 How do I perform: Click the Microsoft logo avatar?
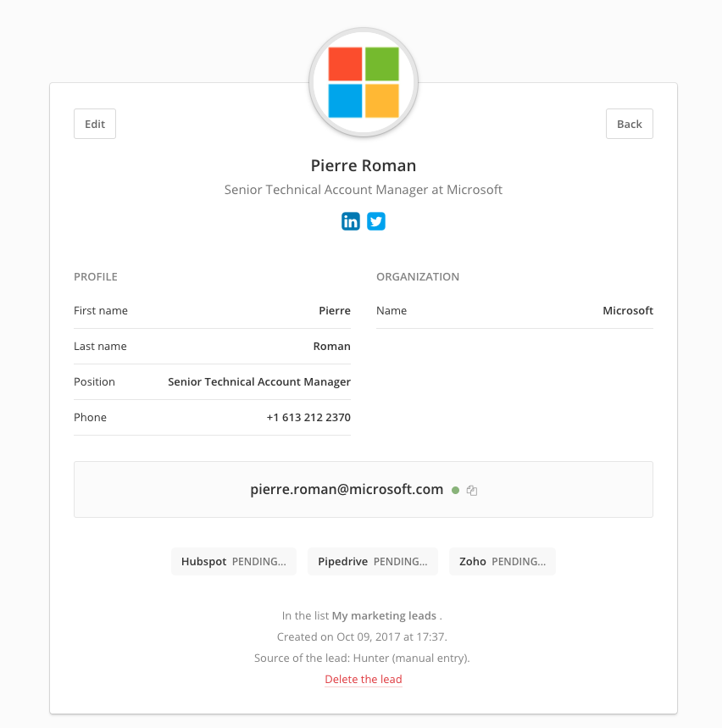[364, 83]
